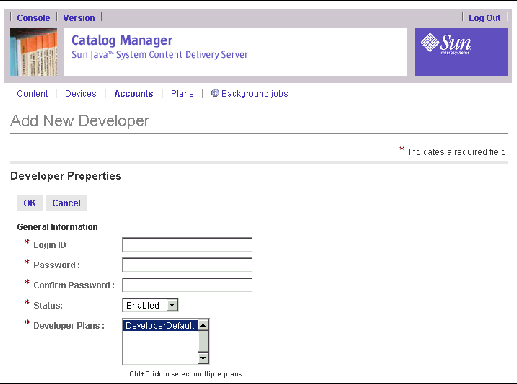
Task: Open the Version link
Action: tap(79, 18)
